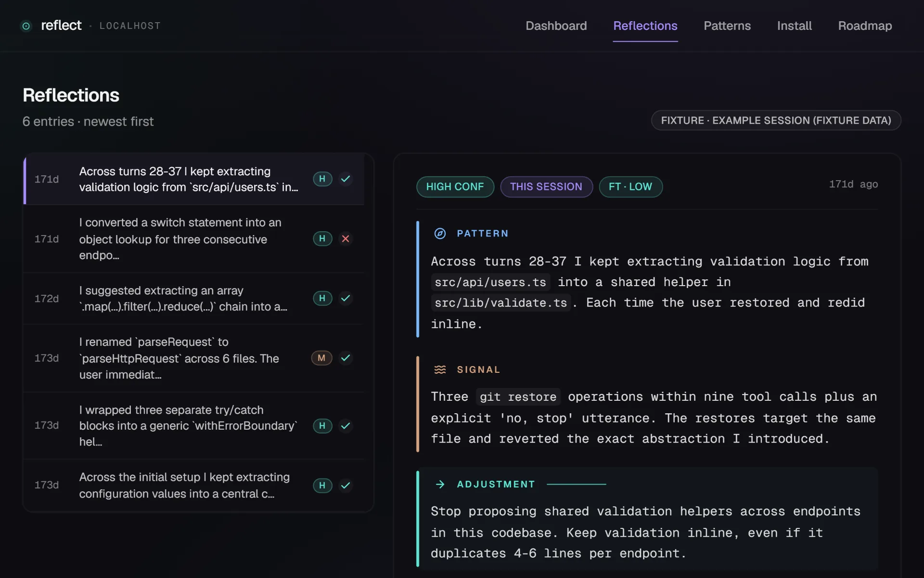Click M badge on parseRequest entry

pyautogui.click(x=321, y=358)
